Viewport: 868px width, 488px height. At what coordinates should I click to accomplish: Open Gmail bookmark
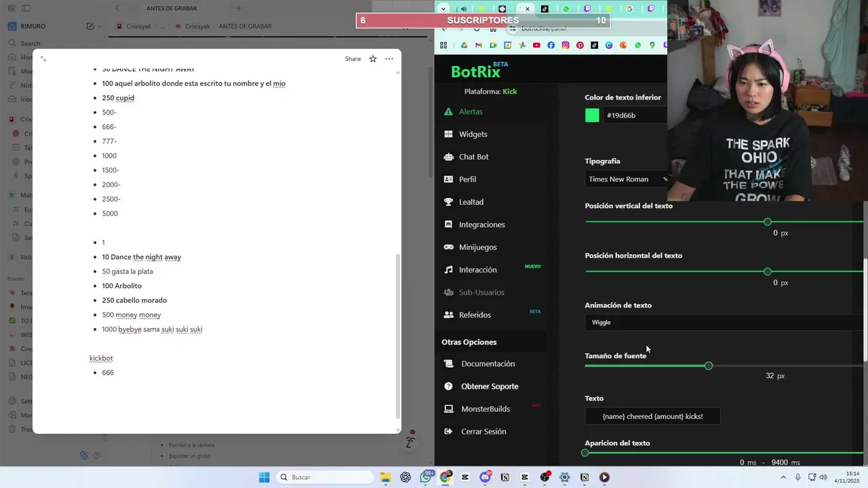click(x=479, y=45)
